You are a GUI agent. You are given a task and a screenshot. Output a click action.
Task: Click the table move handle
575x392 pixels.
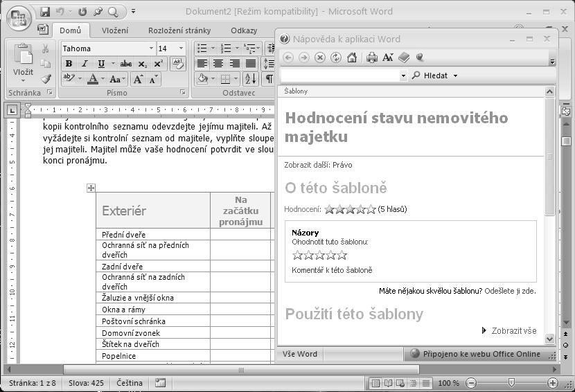91,188
